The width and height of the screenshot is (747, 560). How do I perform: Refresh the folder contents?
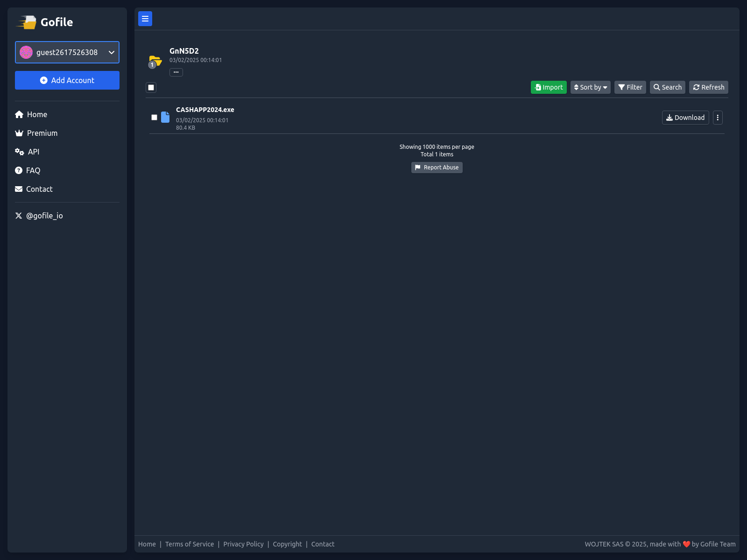coord(708,87)
